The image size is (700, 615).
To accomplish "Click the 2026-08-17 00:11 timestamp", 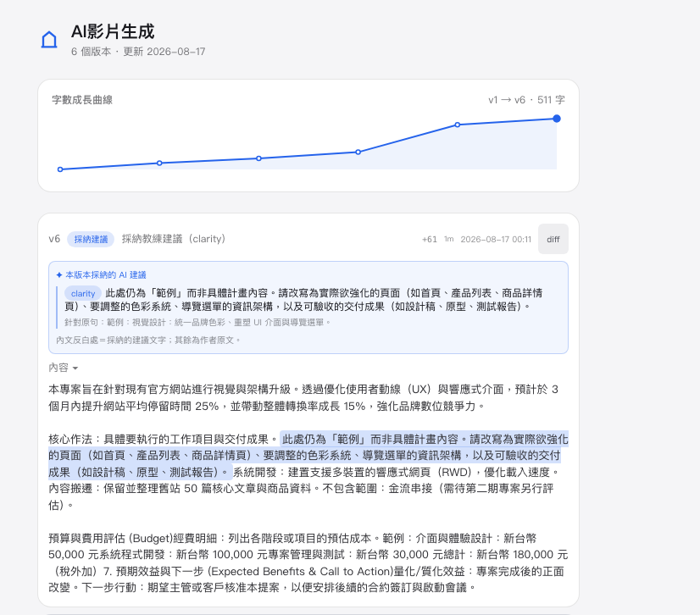I will (496, 240).
